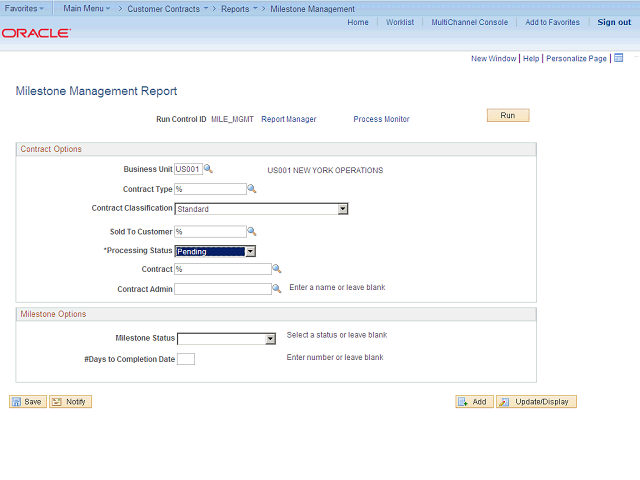Open Contract Type lookup magnifier
The height and width of the screenshot is (480, 640).
pos(252,189)
